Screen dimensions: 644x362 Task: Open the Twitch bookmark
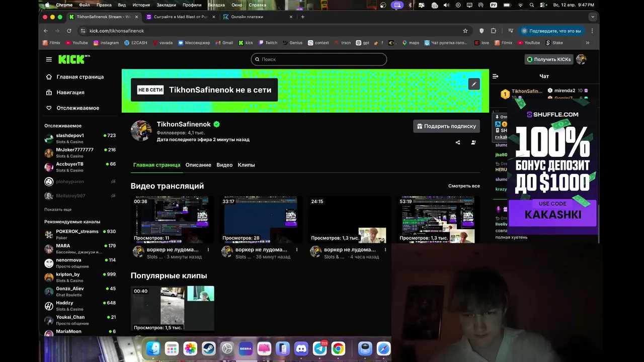point(268,43)
